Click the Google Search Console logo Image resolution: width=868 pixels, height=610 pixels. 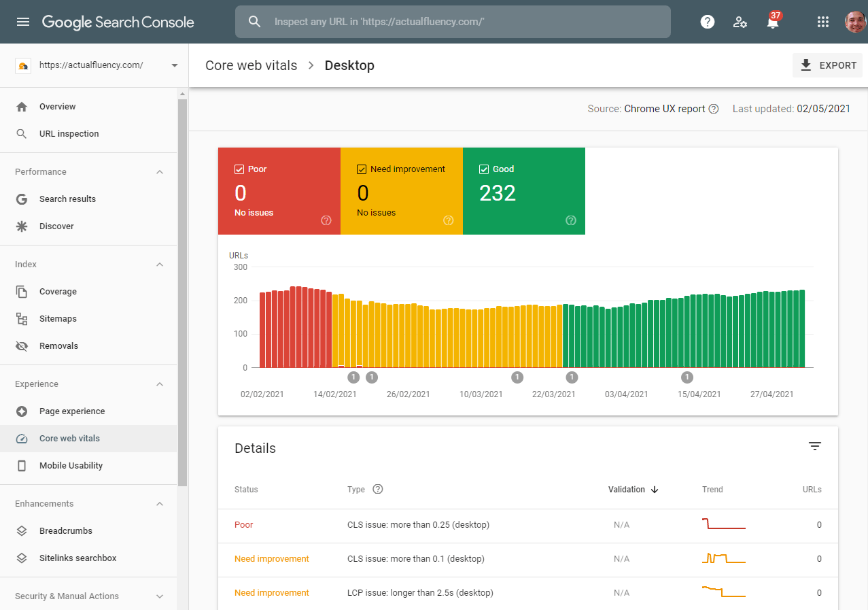(x=118, y=22)
